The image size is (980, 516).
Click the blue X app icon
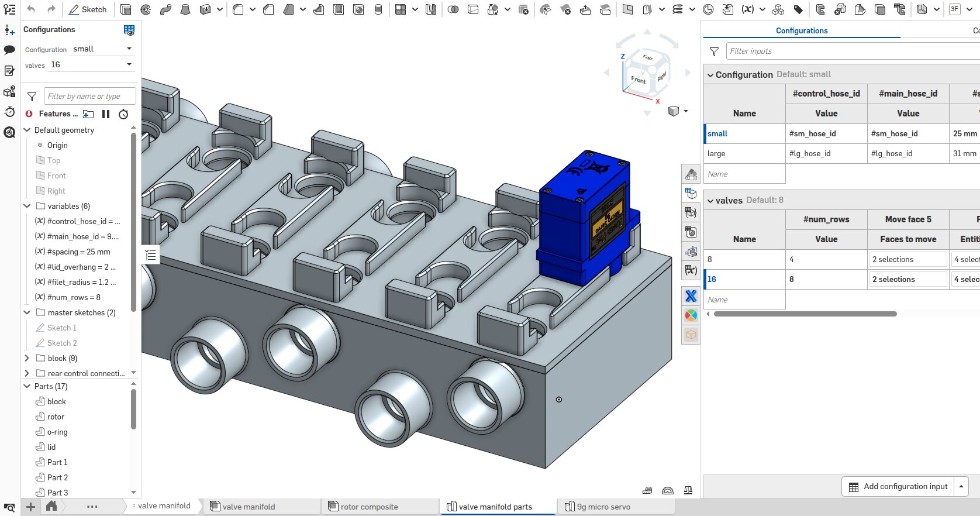pyautogui.click(x=691, y=296)
